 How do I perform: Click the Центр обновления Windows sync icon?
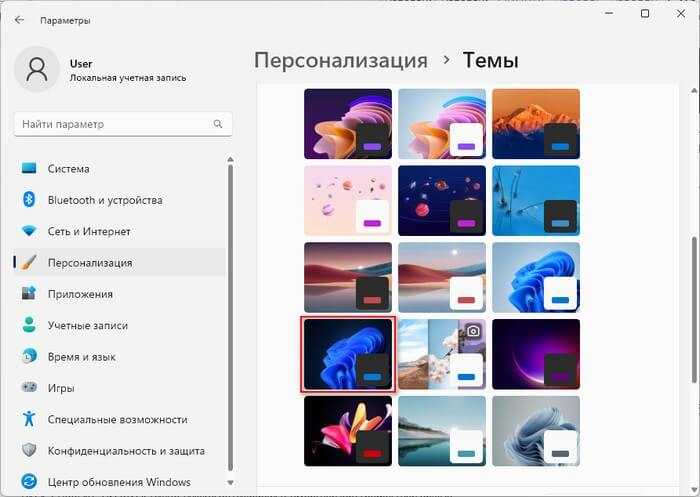(29, 482)
